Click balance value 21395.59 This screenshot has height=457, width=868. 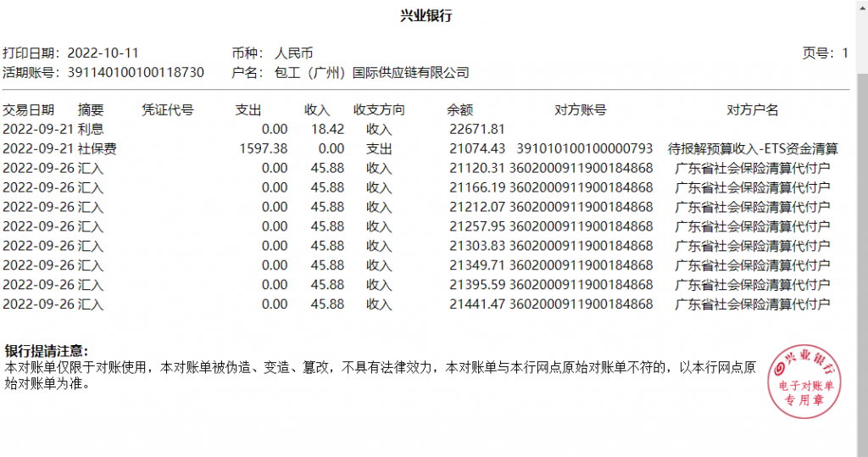click(x=477, y=285)
